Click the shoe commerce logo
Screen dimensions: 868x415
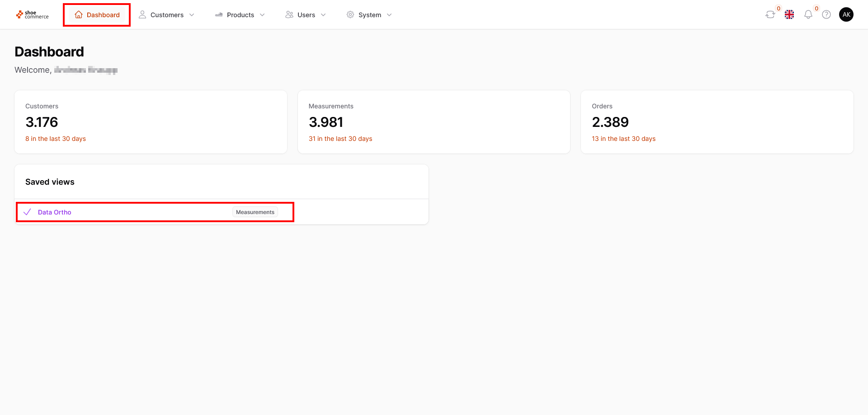click(32, 15)
